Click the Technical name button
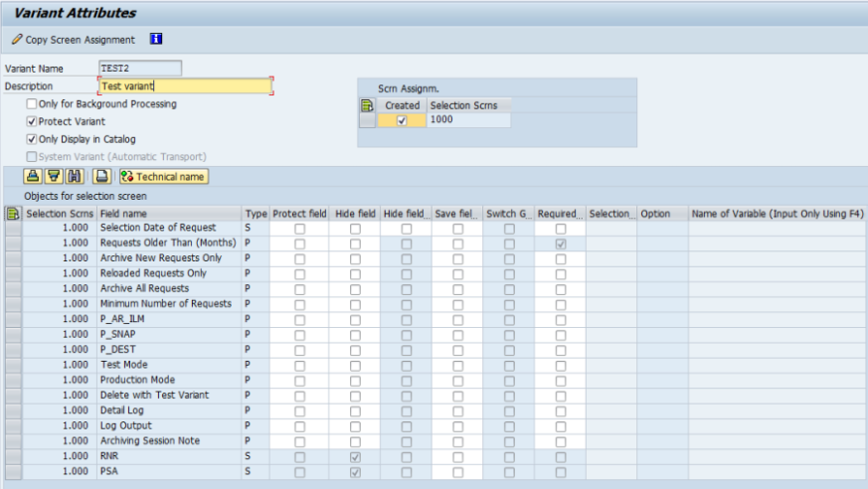The image size is (868, 489). (164, 177)
